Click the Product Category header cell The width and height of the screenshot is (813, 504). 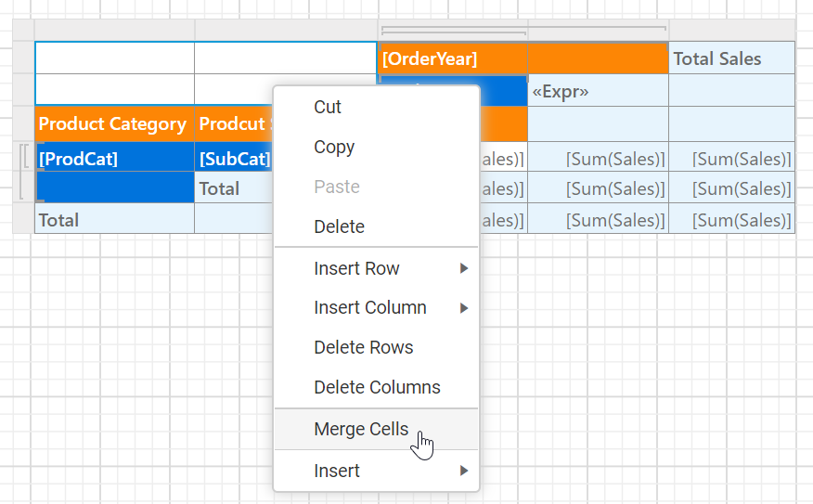(113, 123)
